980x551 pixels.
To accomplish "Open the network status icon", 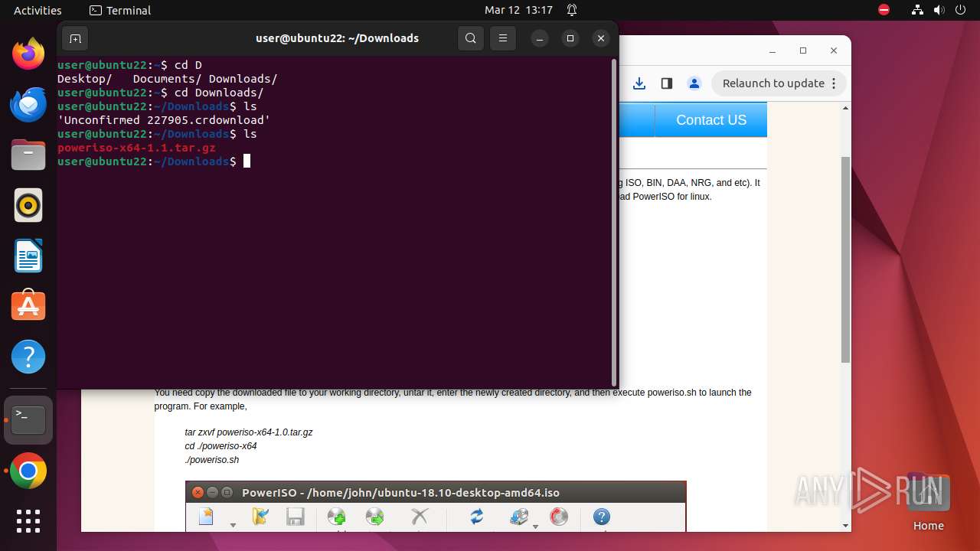I will (x=918, y=10).
